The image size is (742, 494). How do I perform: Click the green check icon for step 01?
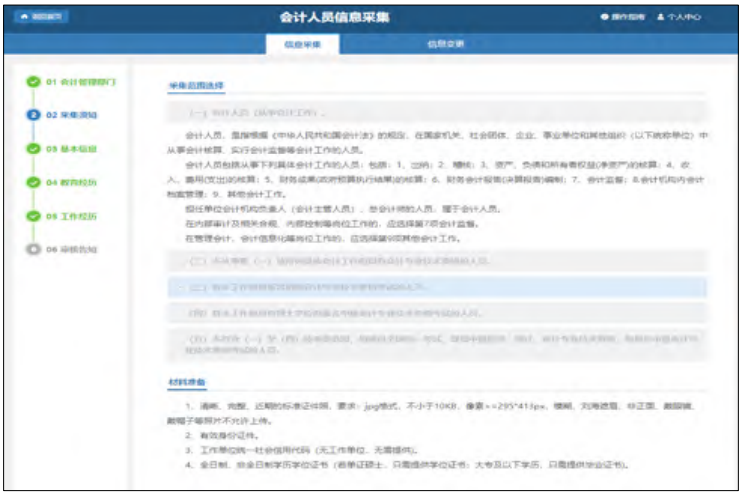click(34, 81)
